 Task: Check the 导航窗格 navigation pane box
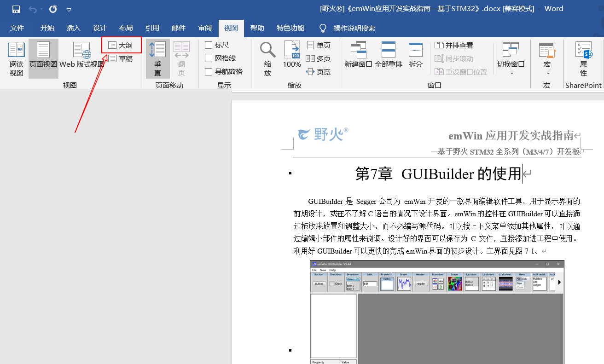(x=209, y=72)
